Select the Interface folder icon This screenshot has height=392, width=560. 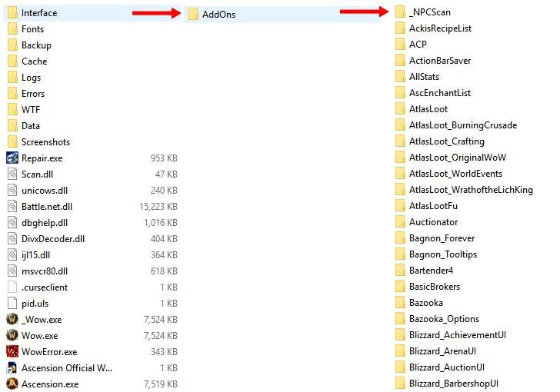12,13
